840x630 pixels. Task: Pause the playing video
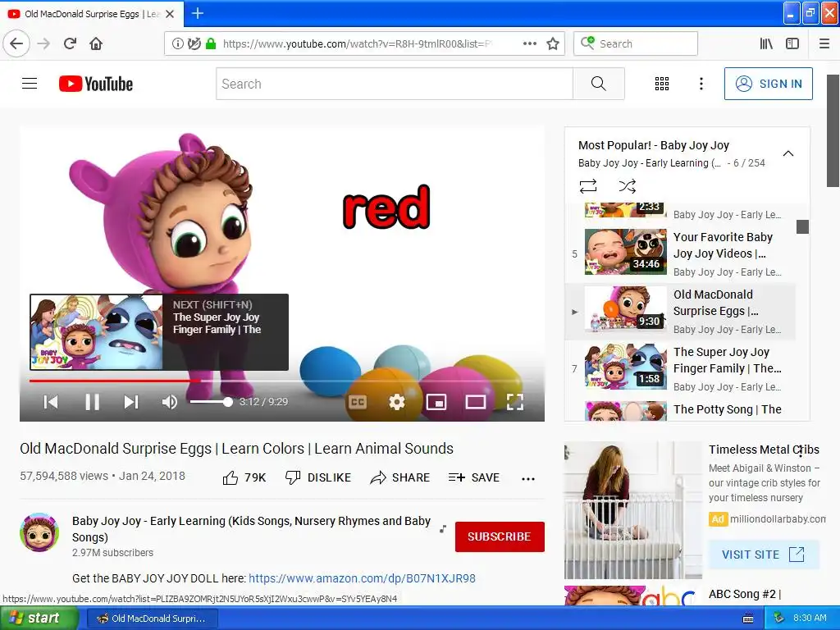click(92, 402)
